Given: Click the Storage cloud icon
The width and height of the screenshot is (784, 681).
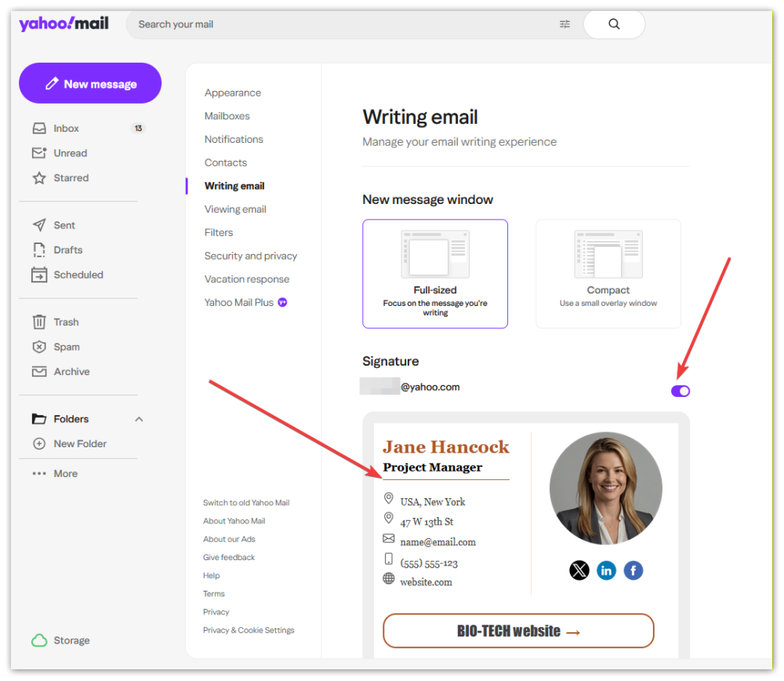Looking at the screenshot, I should 39,640.
